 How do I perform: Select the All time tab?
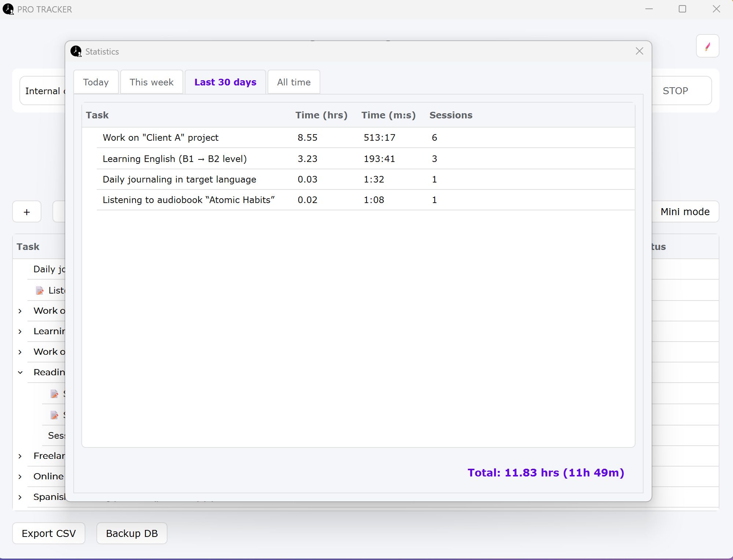tap(294, 82)
